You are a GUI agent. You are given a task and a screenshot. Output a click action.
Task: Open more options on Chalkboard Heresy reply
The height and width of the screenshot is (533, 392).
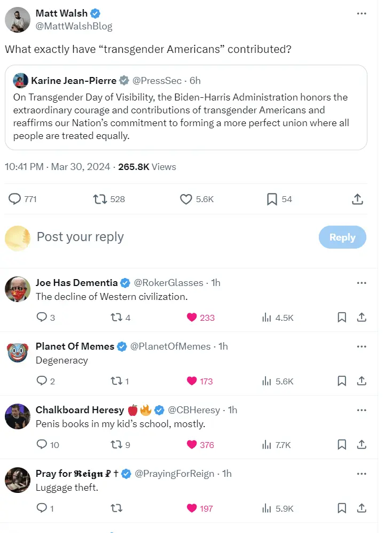(x=362, y=410)
